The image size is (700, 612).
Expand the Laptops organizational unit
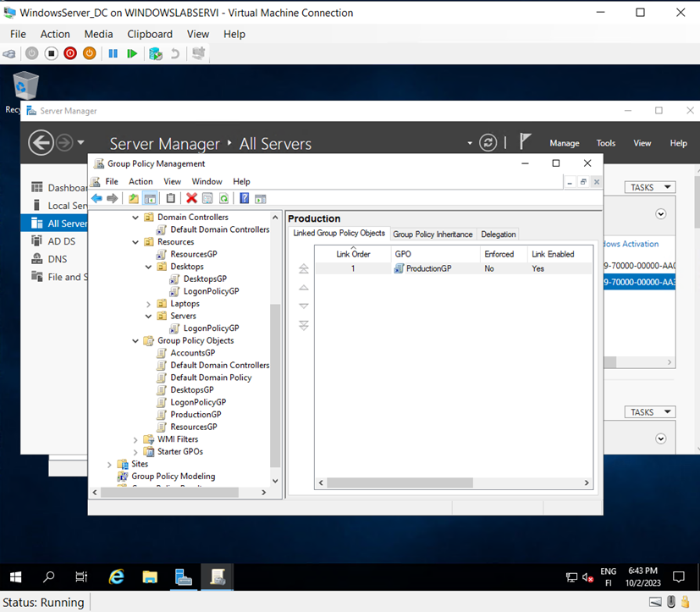click(148, 303)
